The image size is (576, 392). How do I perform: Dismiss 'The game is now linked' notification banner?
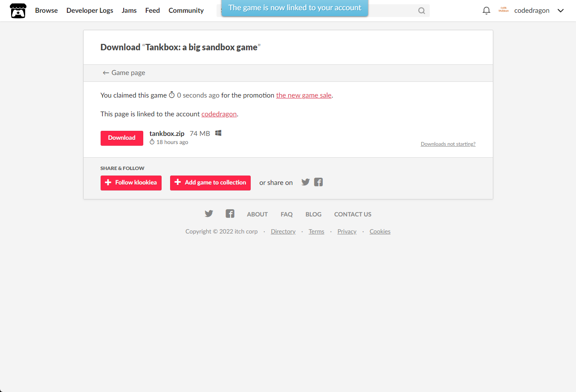[295, 8]
